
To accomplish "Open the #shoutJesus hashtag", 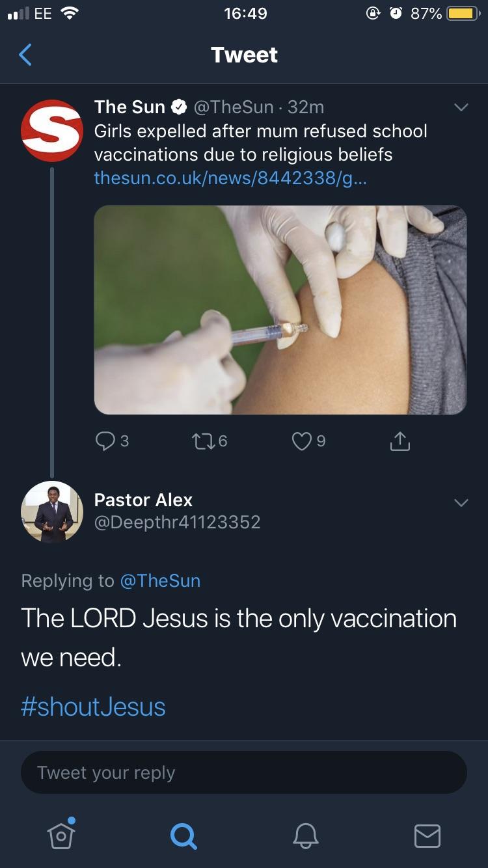I will [93, 707].
